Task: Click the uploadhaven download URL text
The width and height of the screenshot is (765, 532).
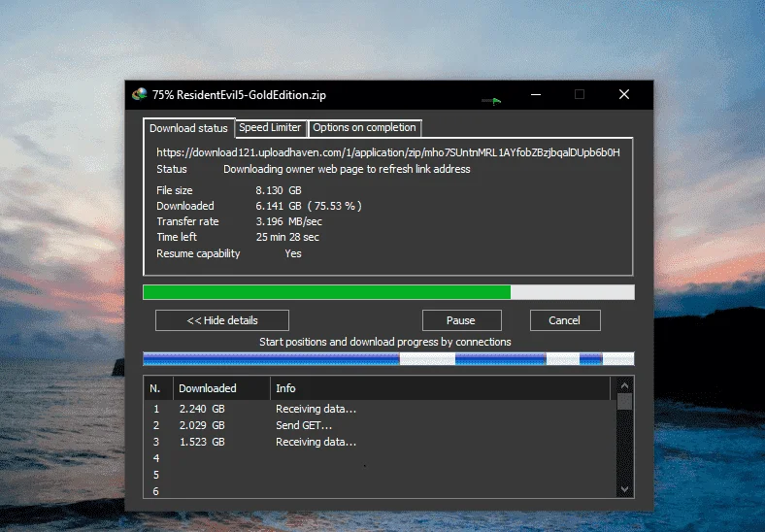Action: click(388, 152)
